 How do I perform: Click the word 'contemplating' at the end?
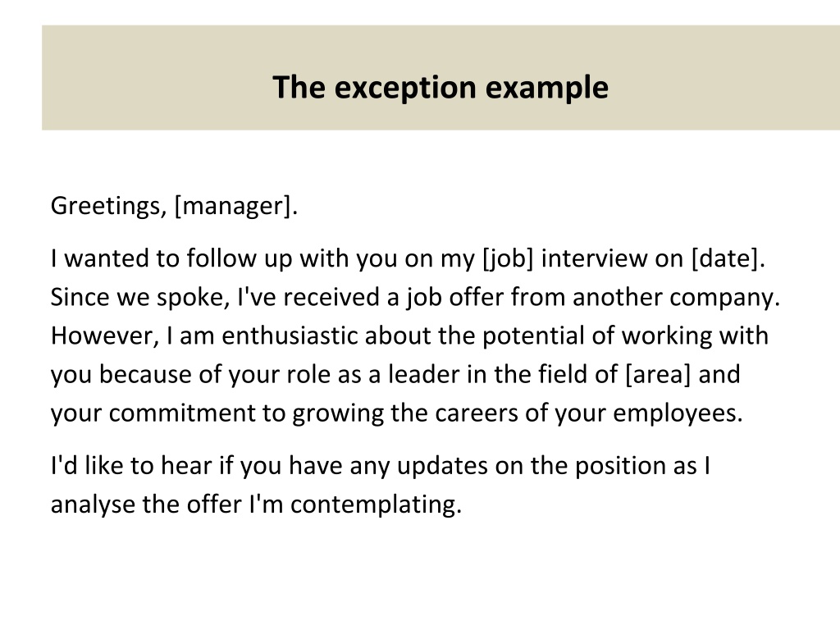(x=376, y=505)
